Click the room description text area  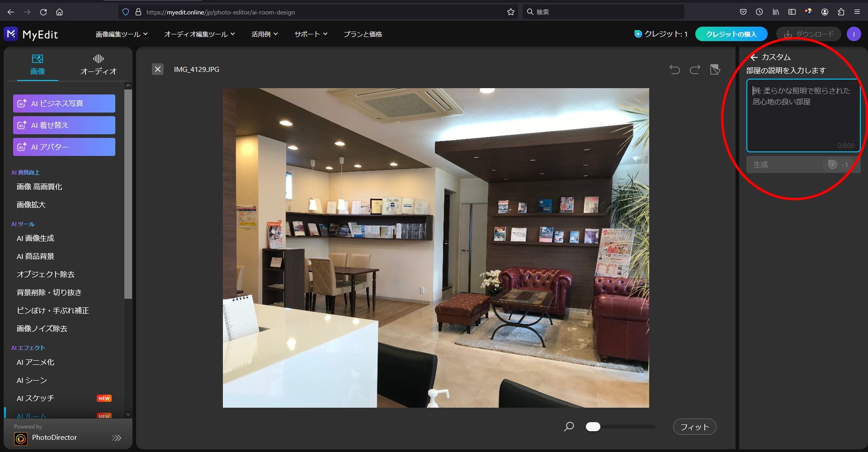tap(803, 116)
